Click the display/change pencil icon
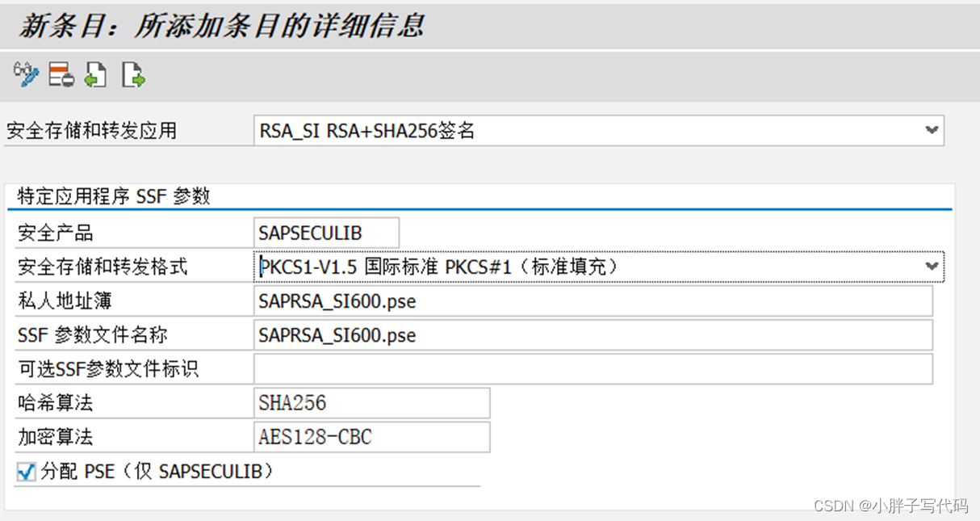Image resolution: width=980 pixels, height=521 pixels. 27,74
